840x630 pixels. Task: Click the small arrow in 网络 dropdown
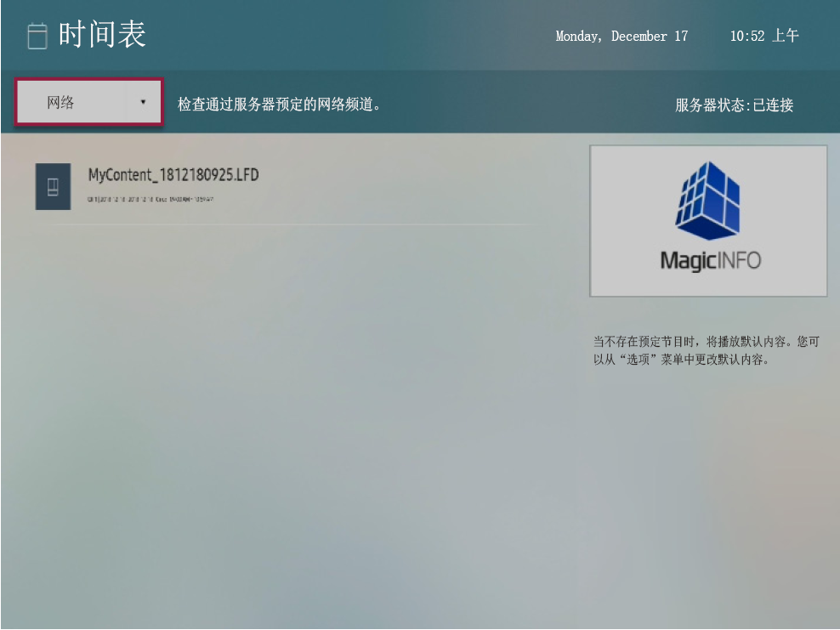click(x=143, y=102)
